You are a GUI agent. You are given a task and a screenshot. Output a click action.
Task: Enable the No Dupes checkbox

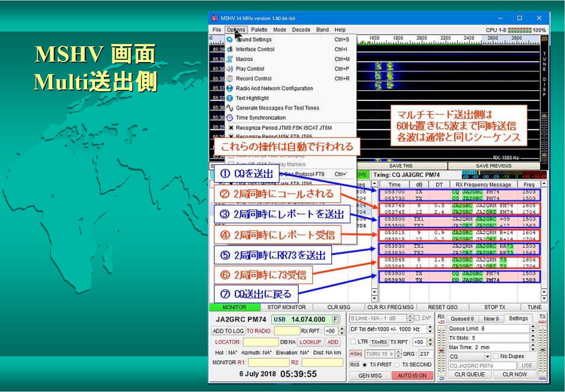496,356
